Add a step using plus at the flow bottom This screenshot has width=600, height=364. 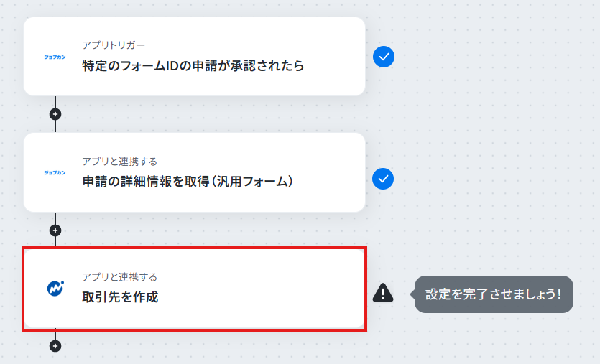pos(55,346)
